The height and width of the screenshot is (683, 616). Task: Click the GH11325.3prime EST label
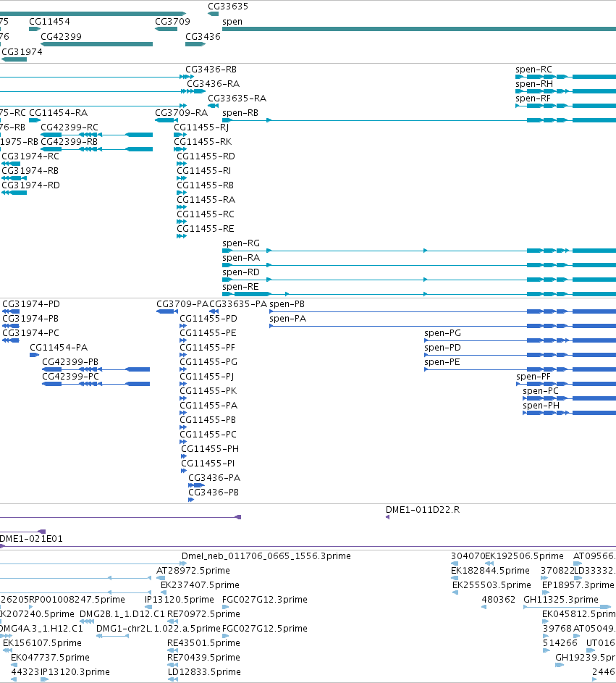coord(561,600)
